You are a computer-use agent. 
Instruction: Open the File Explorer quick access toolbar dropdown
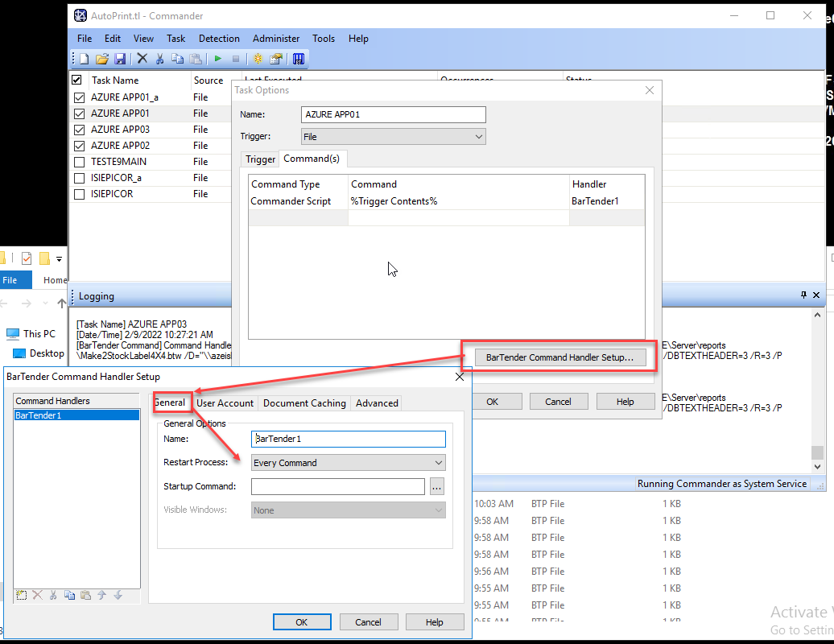59,259
